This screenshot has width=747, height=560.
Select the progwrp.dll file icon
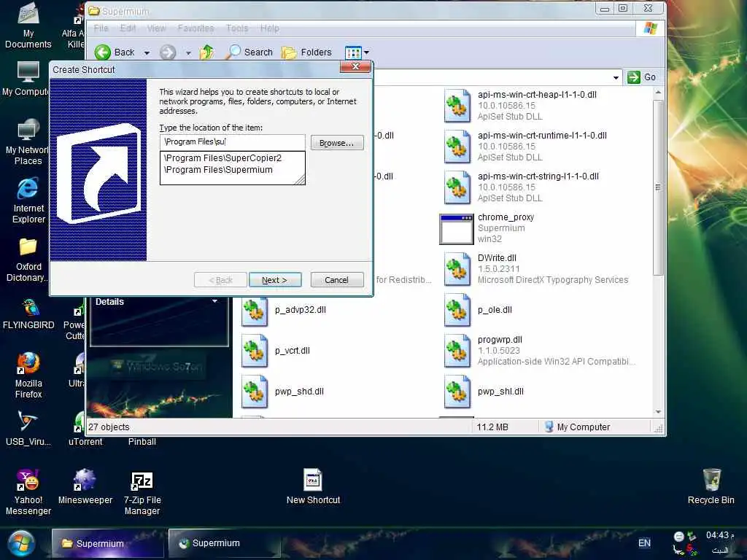(457, 351)
